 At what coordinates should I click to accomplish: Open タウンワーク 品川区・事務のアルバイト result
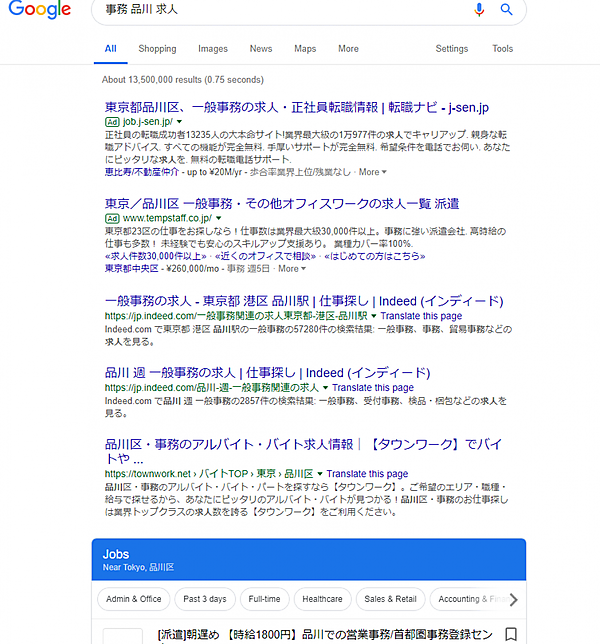pyautogui.click(x=303, y=451)
